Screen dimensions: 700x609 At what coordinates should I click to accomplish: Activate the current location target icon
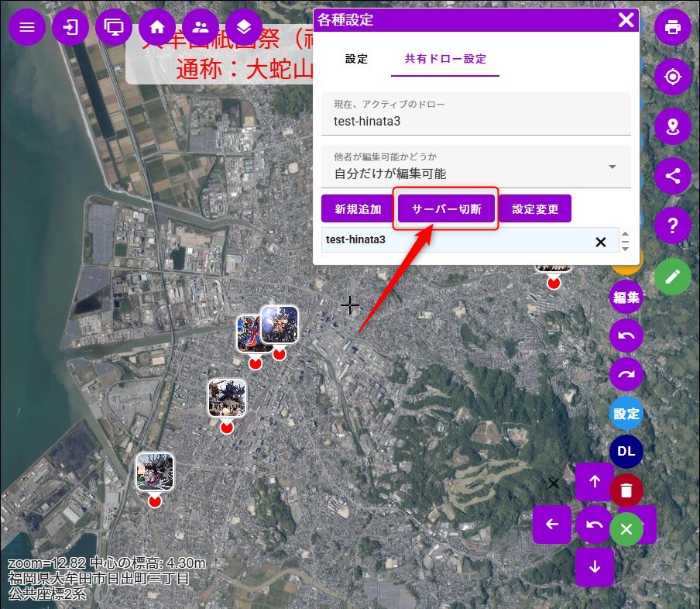click(x=672, y=77)
